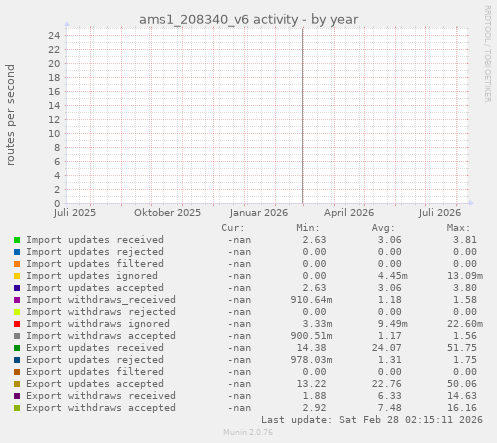Click the 'Juli 2026' x-axis label
Screen dimensions: 497x443
click(x=440, y=213)
